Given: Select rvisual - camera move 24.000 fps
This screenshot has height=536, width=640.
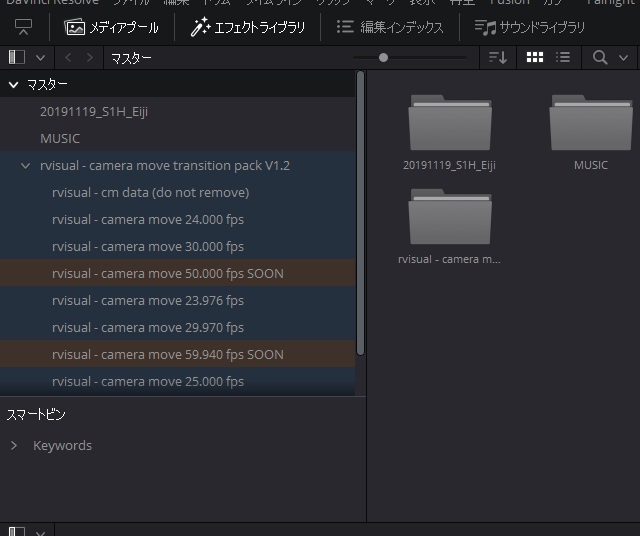Looking at the screenshot, I should pyautogui.click(x=178, y=219).
